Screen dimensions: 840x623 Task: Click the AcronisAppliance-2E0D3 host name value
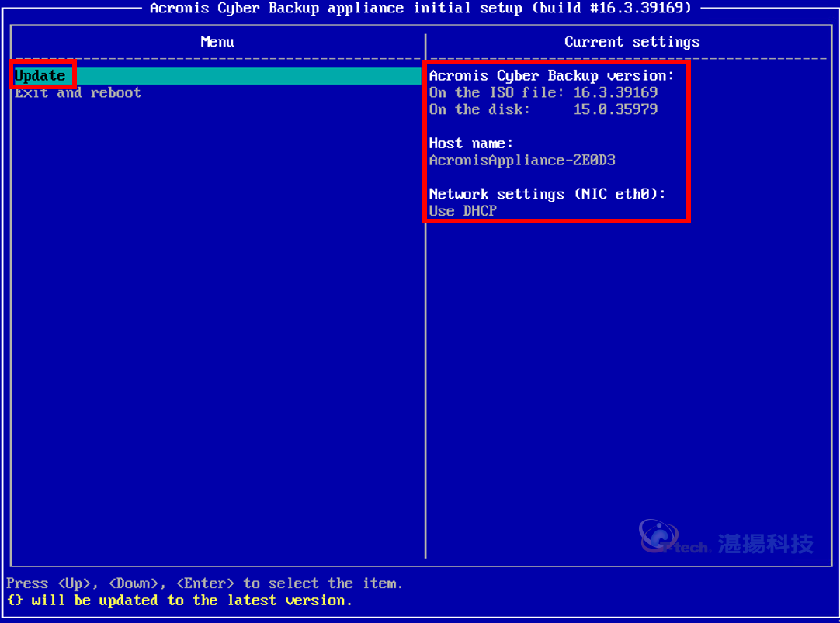click(522, 161)
